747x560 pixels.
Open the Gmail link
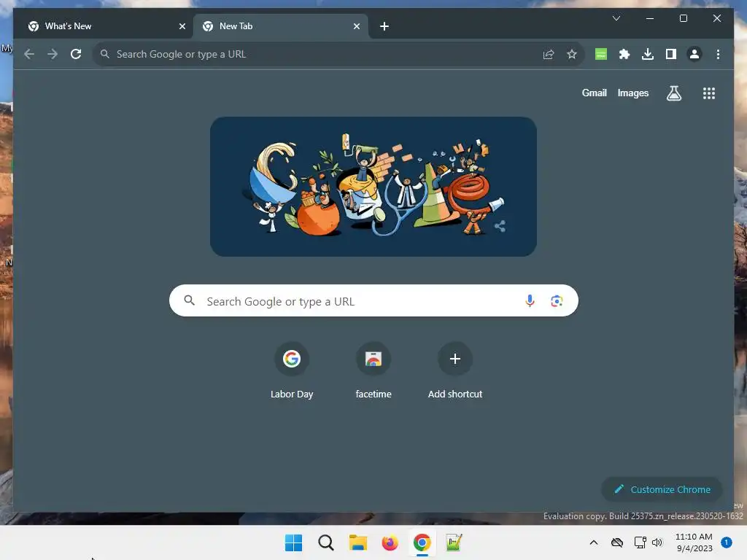594,93
